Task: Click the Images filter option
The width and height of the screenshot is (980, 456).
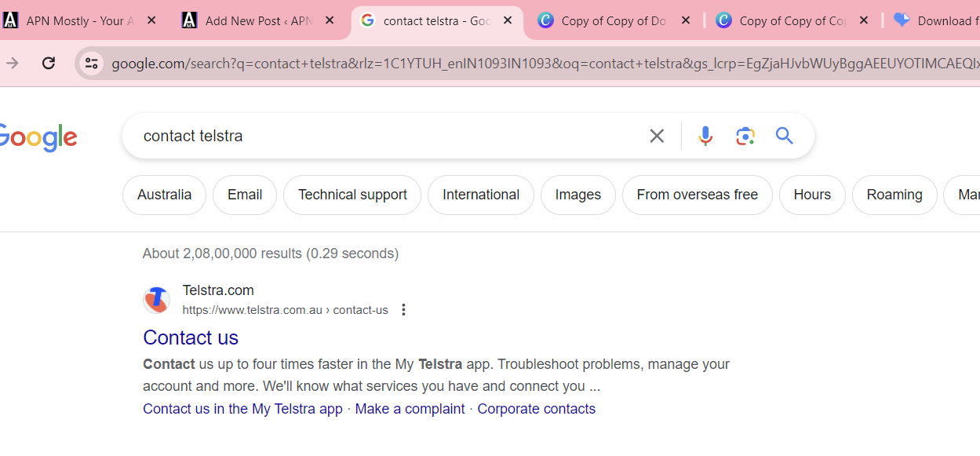Action: (x=577, y=195)
